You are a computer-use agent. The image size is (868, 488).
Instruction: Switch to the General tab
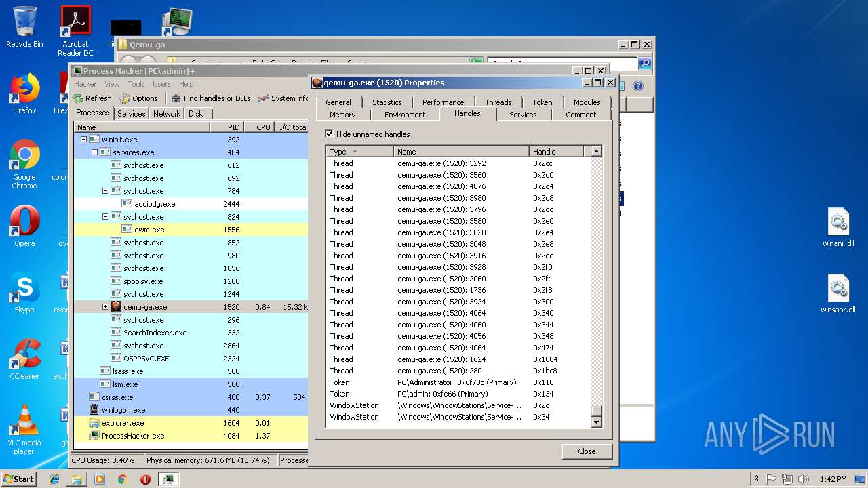point(338,102)
